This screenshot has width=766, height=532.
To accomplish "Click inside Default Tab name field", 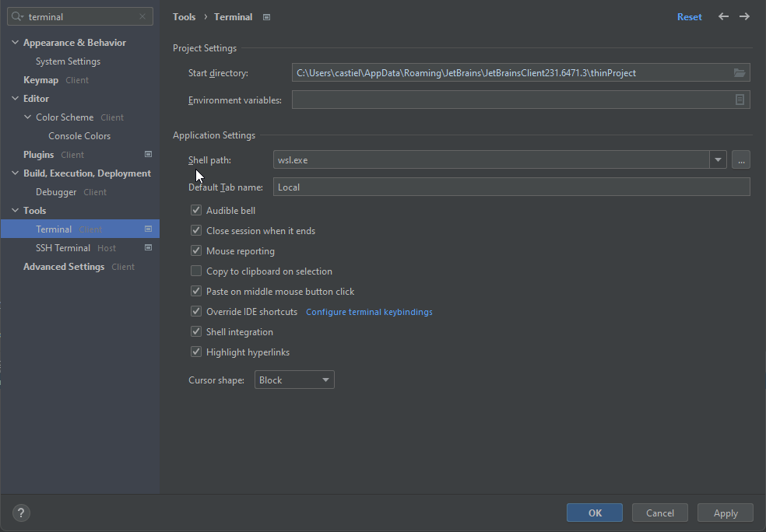I will pos(511,187).
